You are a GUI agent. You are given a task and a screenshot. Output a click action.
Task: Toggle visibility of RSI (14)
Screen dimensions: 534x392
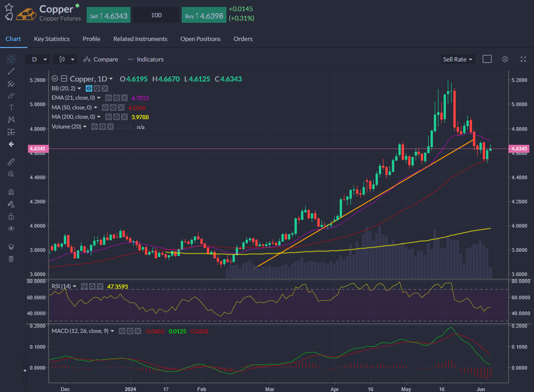[x=84, y=286]
